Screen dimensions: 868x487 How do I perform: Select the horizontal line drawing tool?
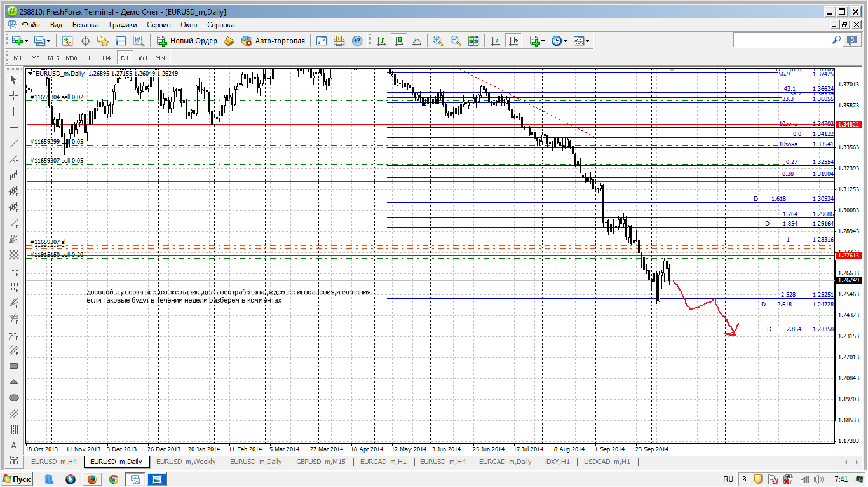pos(13,128)
